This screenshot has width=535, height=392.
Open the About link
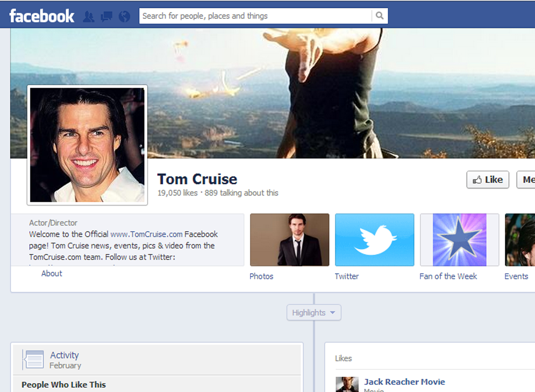[52, 273]
